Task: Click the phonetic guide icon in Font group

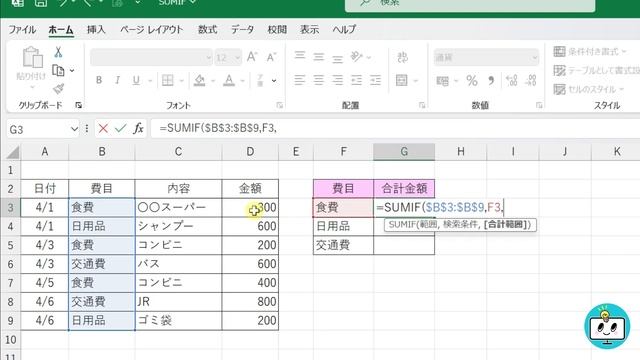Action: click(x=260, y=80)
